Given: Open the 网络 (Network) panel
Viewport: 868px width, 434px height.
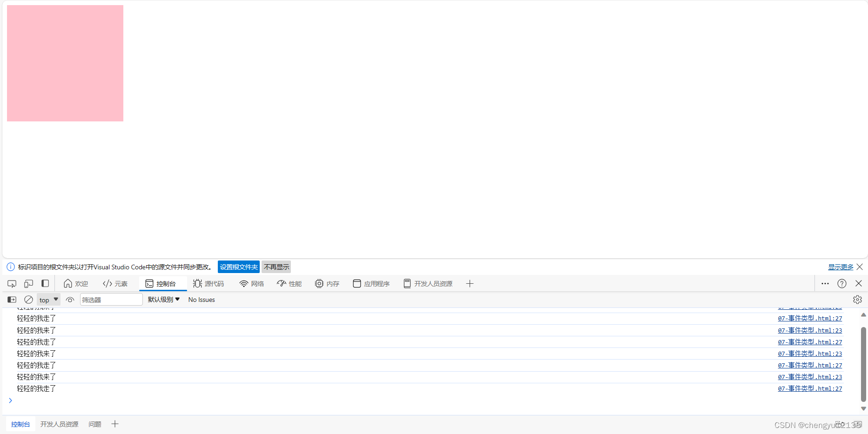Looking at the screenshot, I should (251, 283).
